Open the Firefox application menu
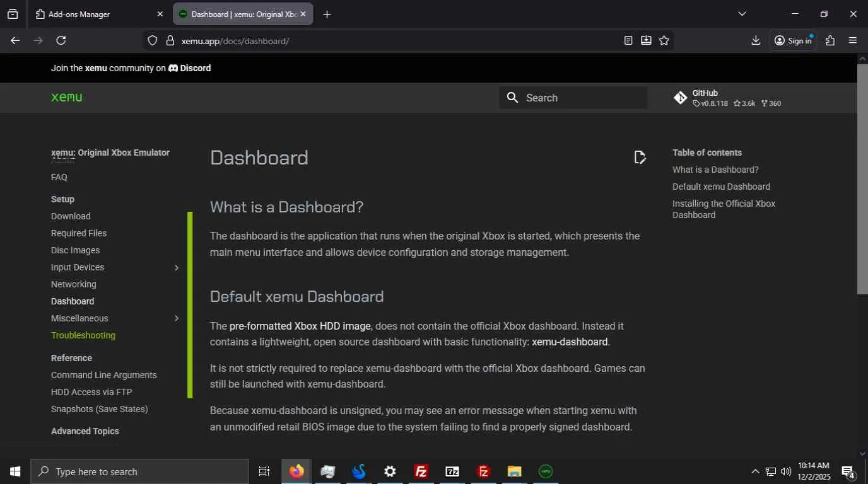This screenshot has height=484, width=868. (x=853, y=40)
